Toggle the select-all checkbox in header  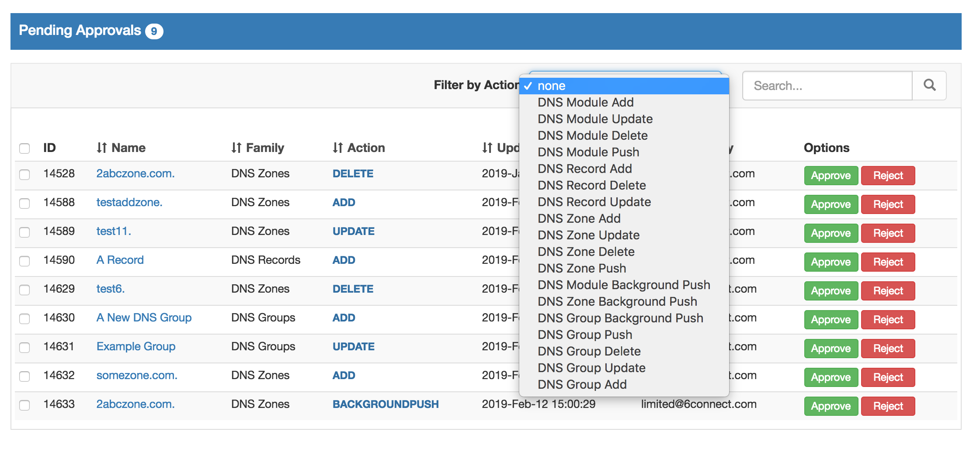tap(25, 149)
